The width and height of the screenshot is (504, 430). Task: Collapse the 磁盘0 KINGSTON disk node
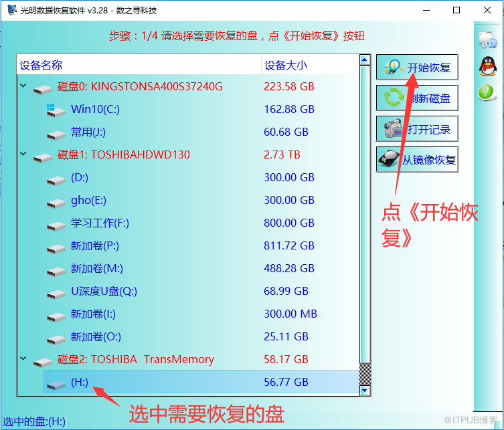[23, 86]
